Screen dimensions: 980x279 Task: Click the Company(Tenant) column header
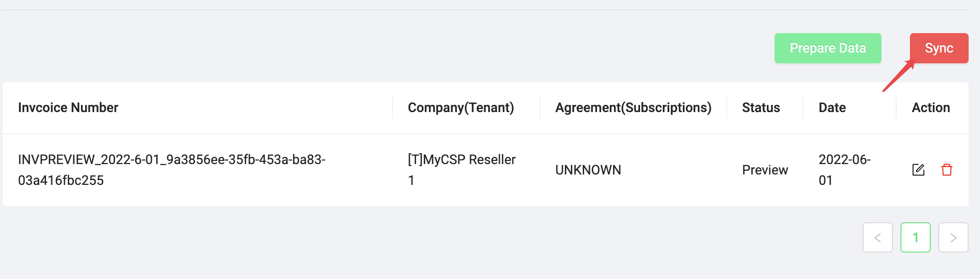[x=461, y=107]
